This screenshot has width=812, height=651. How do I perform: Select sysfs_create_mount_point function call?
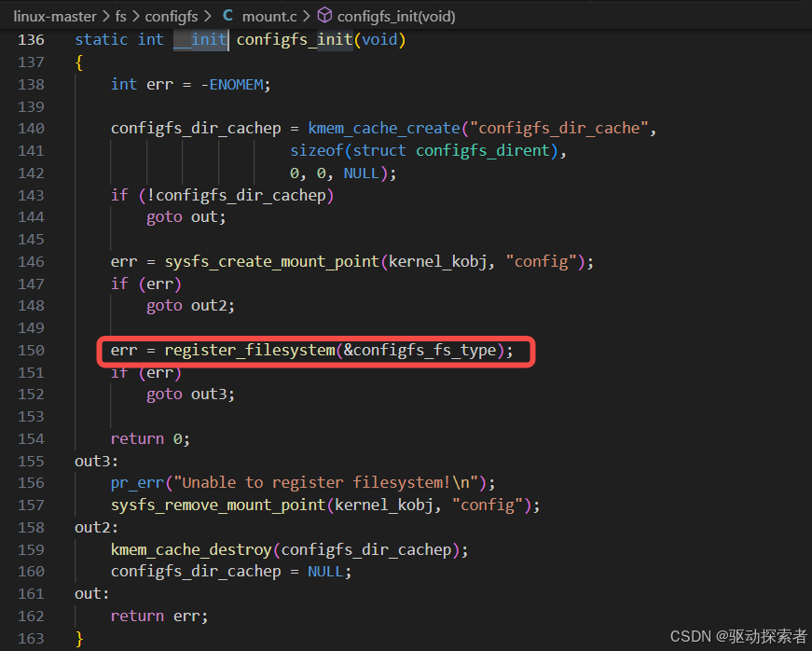pyautogui.click(x=272, y=261)
